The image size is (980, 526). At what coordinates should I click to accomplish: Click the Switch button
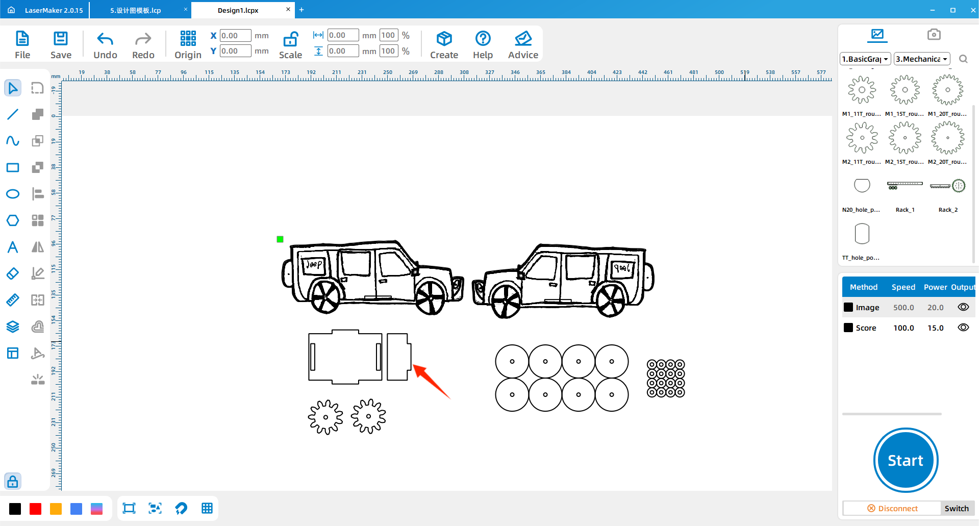tap(957, 508)
